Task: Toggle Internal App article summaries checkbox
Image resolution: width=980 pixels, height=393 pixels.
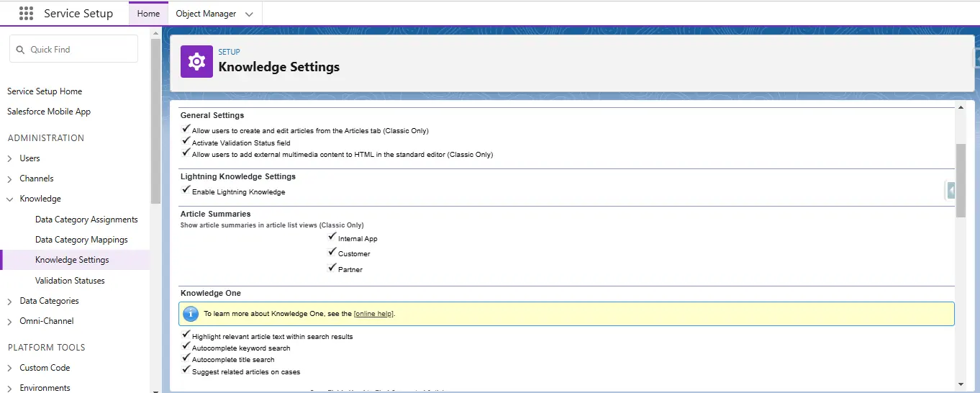Action: (332, 237)
